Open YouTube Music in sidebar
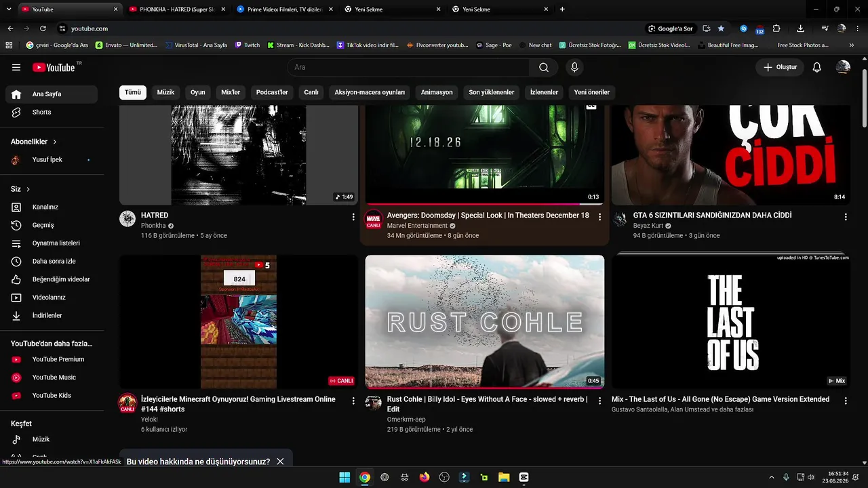868x488 pixels. click(x=52, y=378)
